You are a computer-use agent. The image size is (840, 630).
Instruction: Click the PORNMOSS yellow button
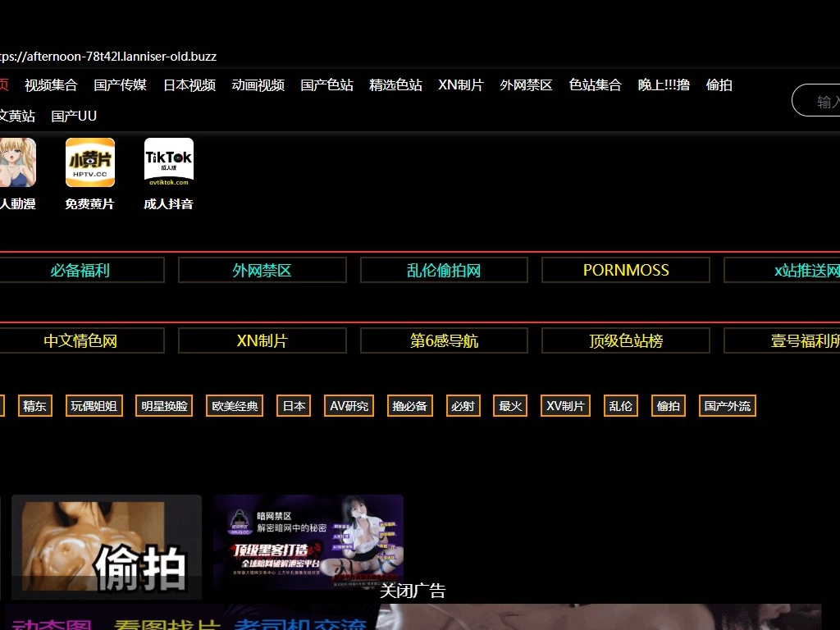coord(626,271)
